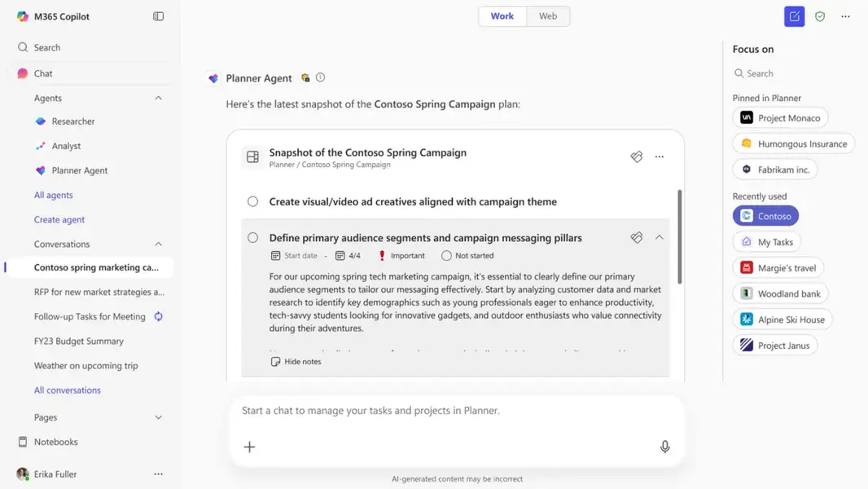Click sync icon beside Follow-up Tasks for Meeting
Viewport: 868px width, 489px height.
pos(158,316)
